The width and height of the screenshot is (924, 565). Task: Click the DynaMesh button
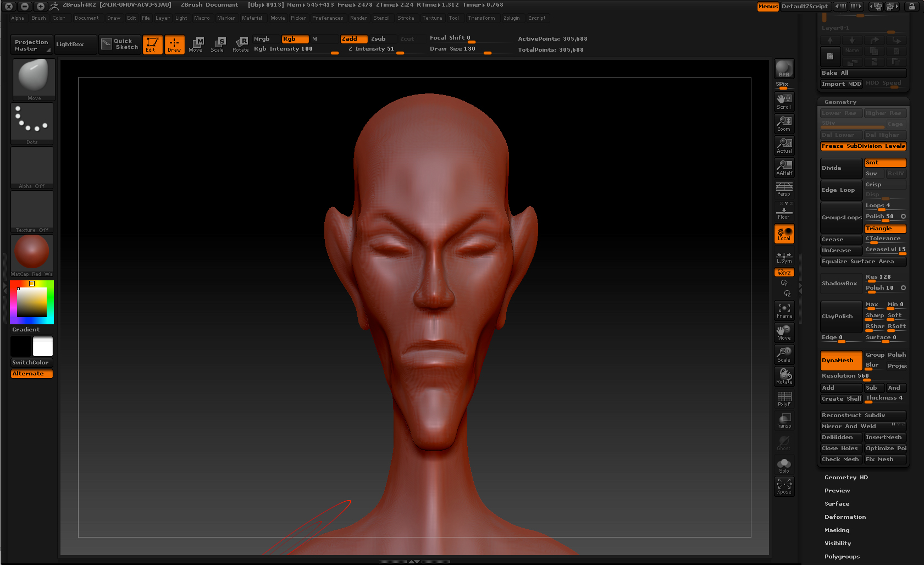[840, 361]
